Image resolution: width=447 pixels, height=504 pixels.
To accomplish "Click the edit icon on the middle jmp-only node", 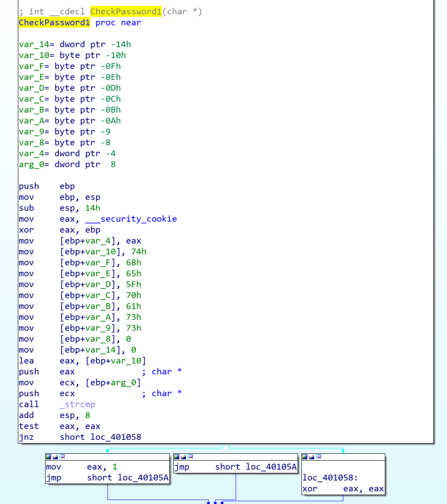I will [x=183, y=457].
